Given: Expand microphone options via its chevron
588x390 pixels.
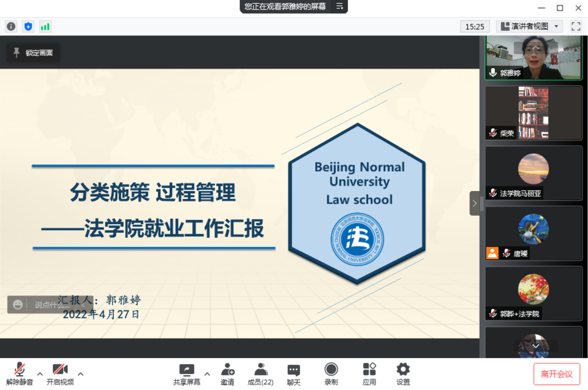Looking at the screenshot, I should coord(40,374).
